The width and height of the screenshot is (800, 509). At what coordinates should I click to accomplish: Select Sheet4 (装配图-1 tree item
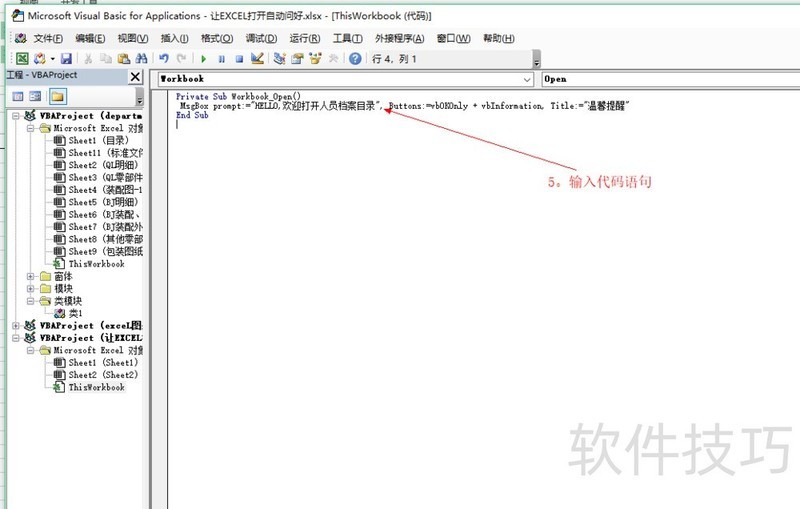[106, 190]
